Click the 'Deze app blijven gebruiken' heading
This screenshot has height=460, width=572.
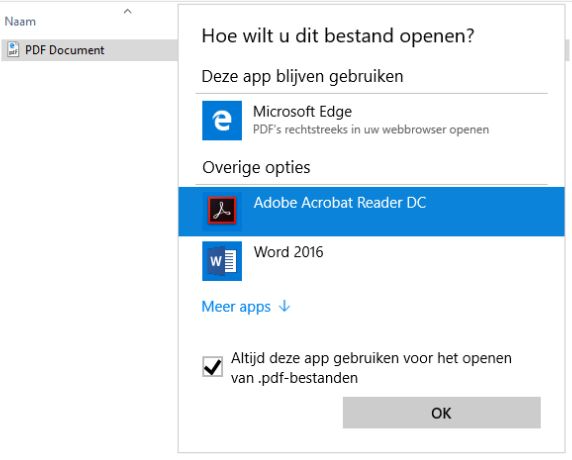302,77
